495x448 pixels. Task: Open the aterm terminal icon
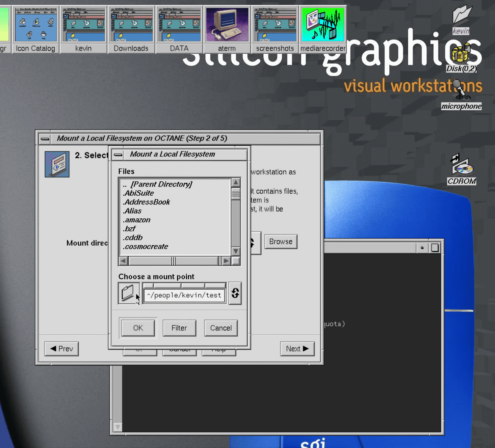pos(227,29)
